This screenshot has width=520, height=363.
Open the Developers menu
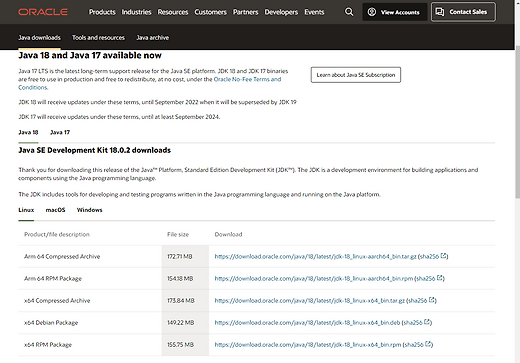point(281,12)
